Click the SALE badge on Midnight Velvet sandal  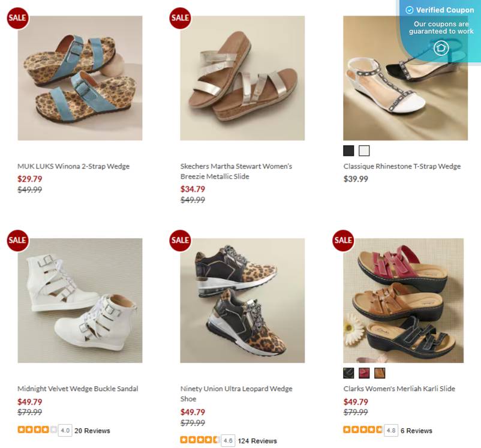click(17, 240)
